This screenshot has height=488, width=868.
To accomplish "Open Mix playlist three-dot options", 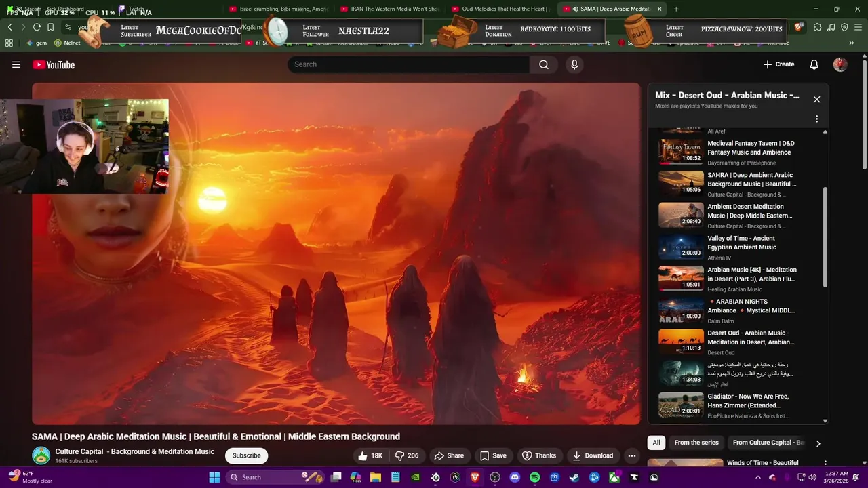I will pos(816,119).
